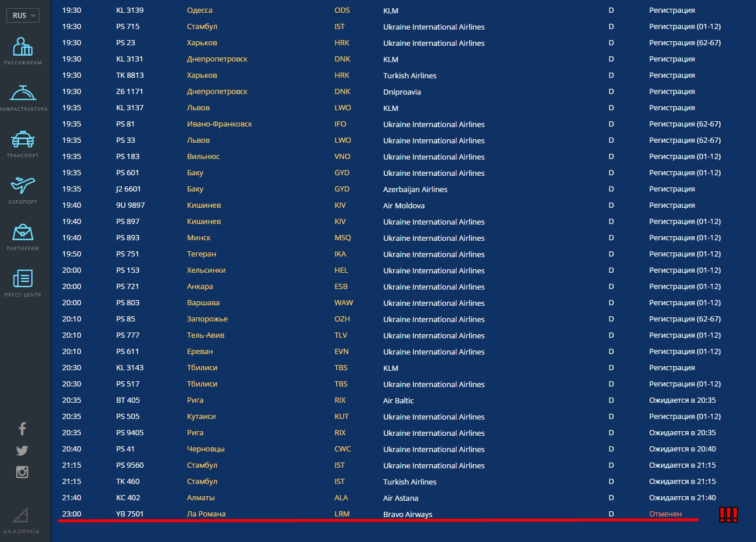The image size is (756, 542).
Task: Open the Twitter bird icon
Action: [22, 450]
